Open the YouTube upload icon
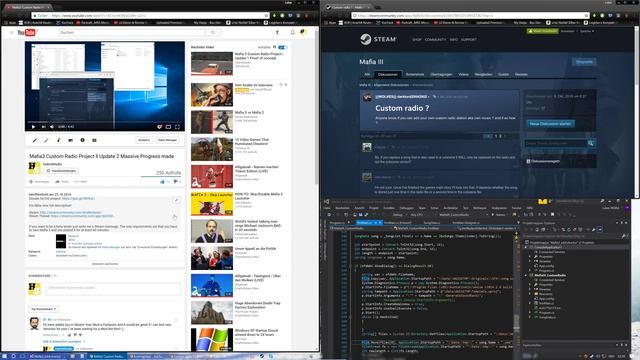This screenshot has width=640, height=360. pyautogui.click(x=277, y=33)
